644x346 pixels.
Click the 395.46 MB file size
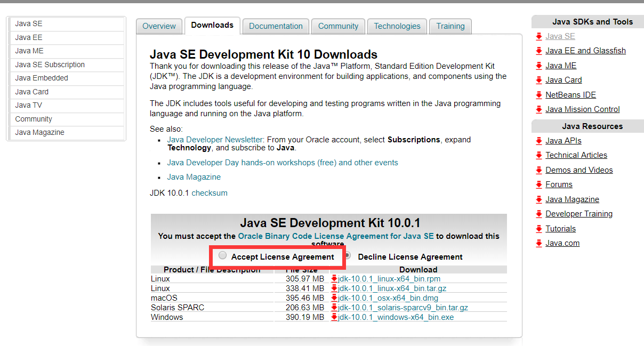tap(305, 298)
